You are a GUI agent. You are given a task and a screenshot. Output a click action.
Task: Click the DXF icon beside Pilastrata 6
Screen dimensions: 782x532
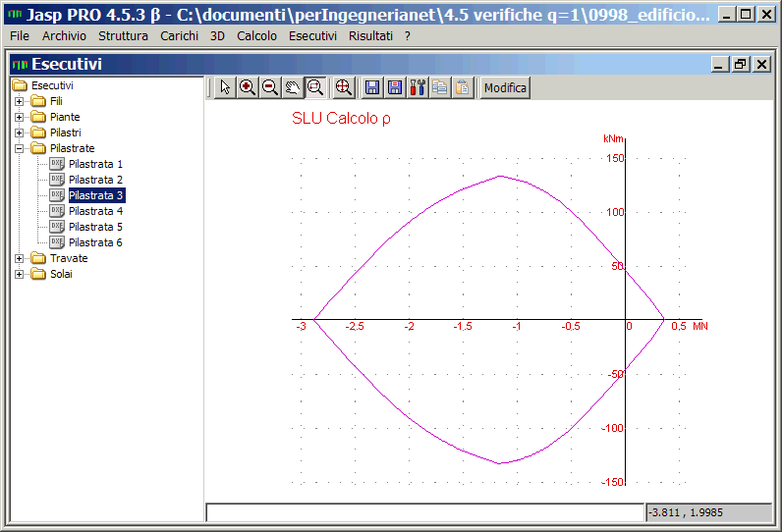(x=57, y=242)
